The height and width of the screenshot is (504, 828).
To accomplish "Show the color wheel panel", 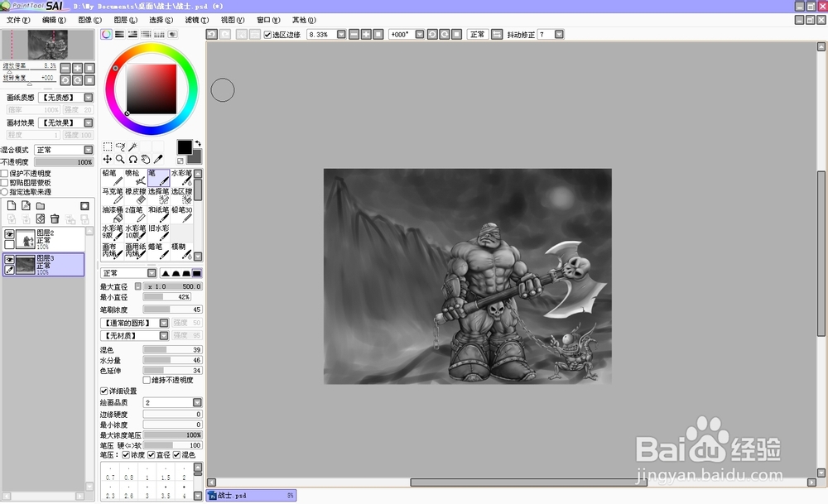I will point(107,34).
